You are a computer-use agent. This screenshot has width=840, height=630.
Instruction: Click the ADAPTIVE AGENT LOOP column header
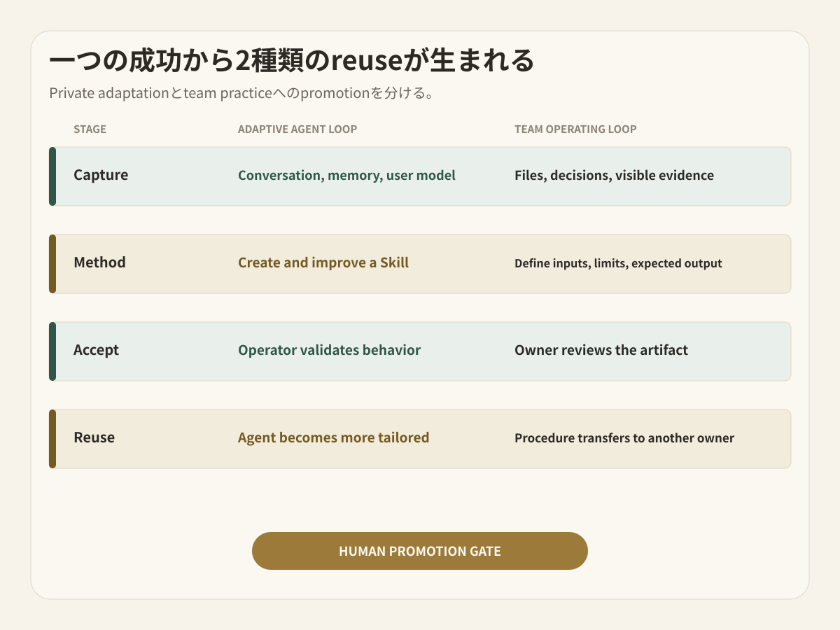(297, 129)
